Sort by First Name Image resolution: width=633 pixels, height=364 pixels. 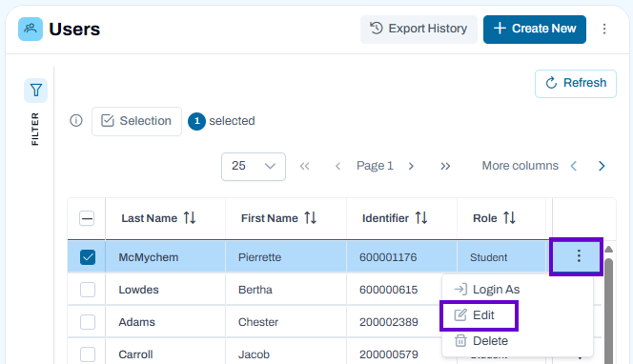coord(310,218)
